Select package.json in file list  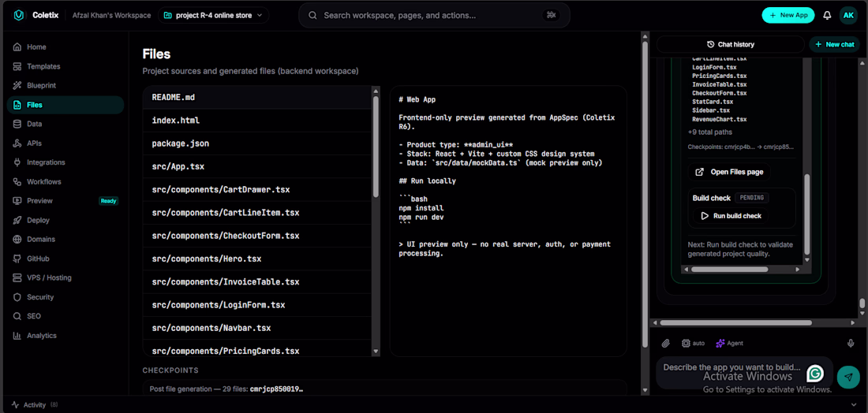pyautogui.click(x=257, y=143)
